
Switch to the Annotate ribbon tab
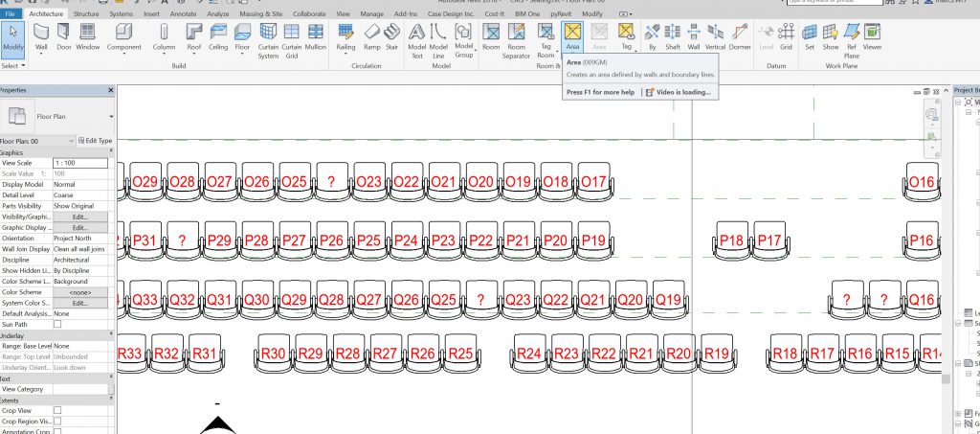click(x=184, y=15)
